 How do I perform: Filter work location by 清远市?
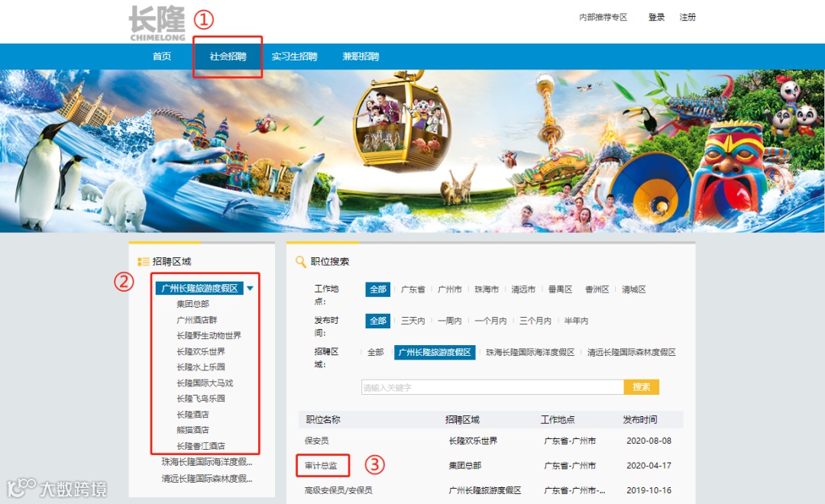point(523,289)
